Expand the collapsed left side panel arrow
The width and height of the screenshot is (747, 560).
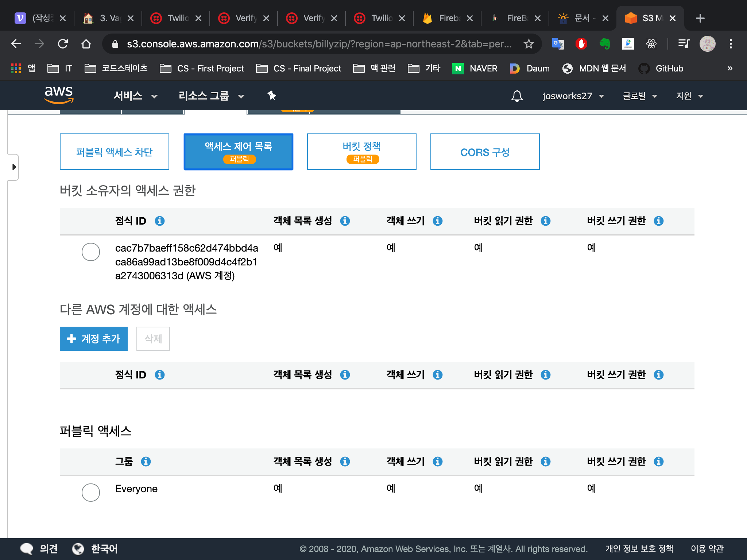pyautogui.click(x=14, y=167)
